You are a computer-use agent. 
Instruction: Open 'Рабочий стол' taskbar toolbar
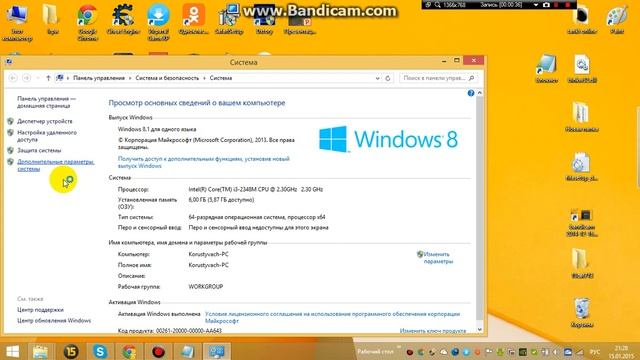click(x=375, y=352)
